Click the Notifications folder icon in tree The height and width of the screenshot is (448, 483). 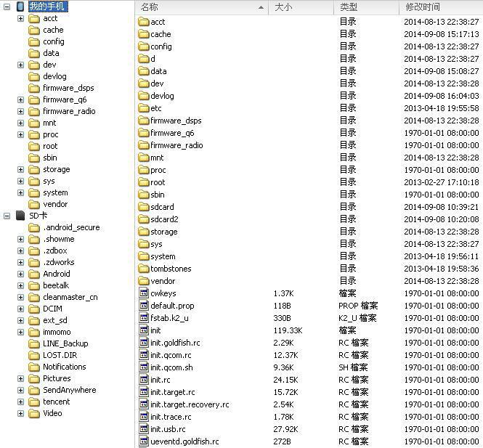[34, 367]
